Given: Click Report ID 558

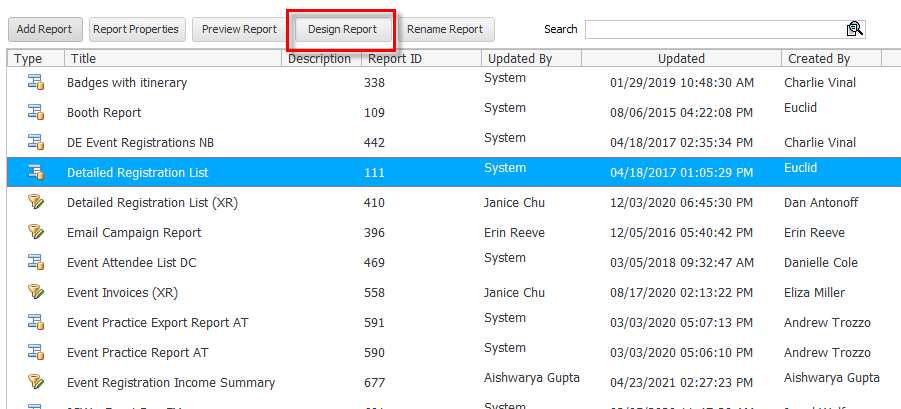Looking at the screenshot, I should 374,292.
